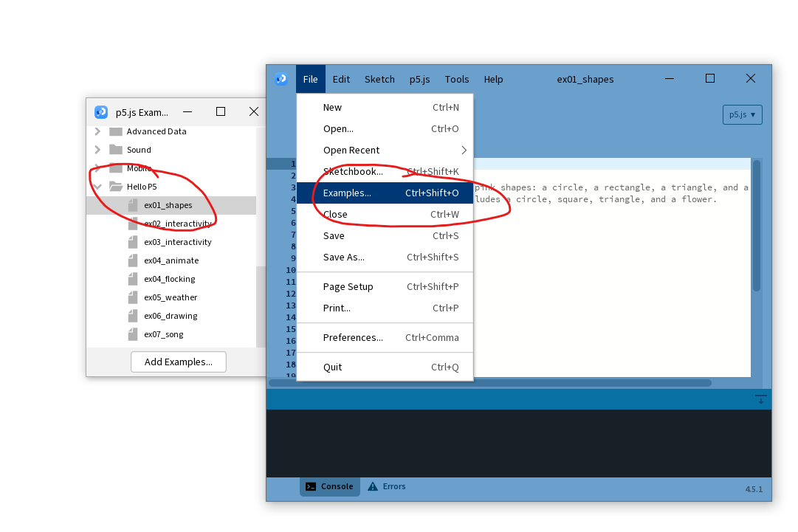
Task: Expand the Advanced Data folder chevron
Action: (97, 131)
